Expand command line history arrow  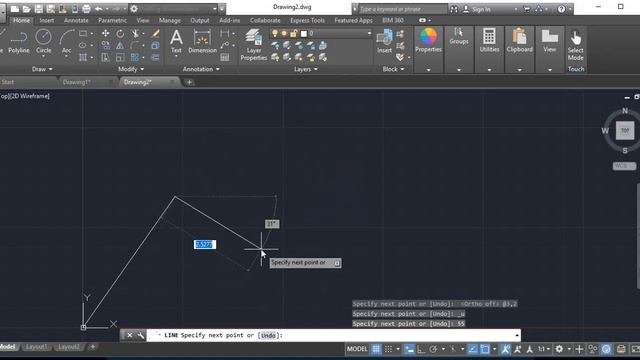point(517,336)
